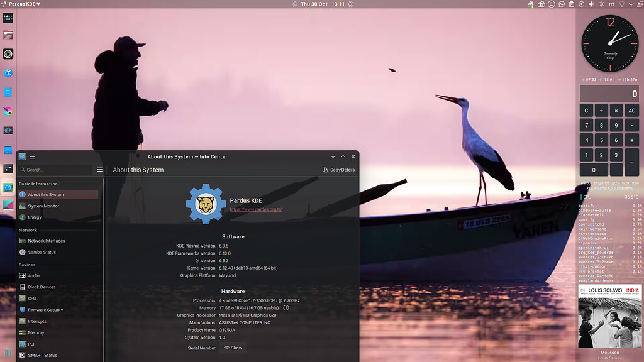The width and height of the screenshot is (644, 362).
Task: Click the Info Center search field
Action: coord(57,170)
